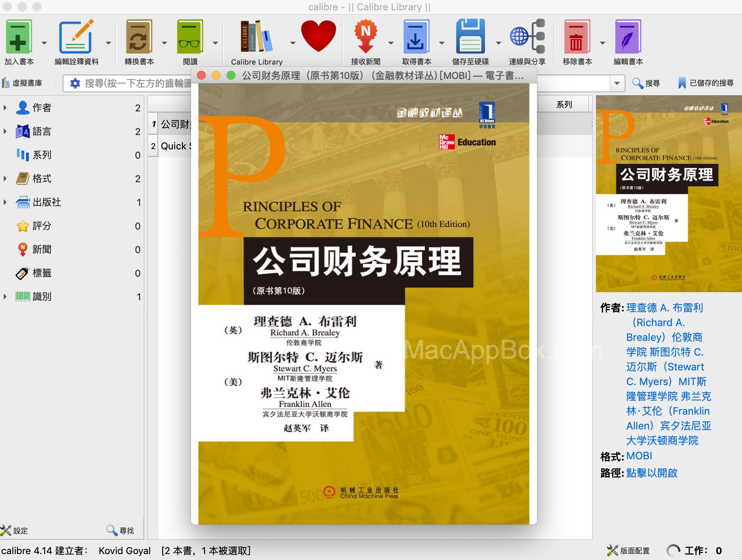Click the 移除書本 trash icon
This screenshot has width=742, height=560.
(577, 37)
